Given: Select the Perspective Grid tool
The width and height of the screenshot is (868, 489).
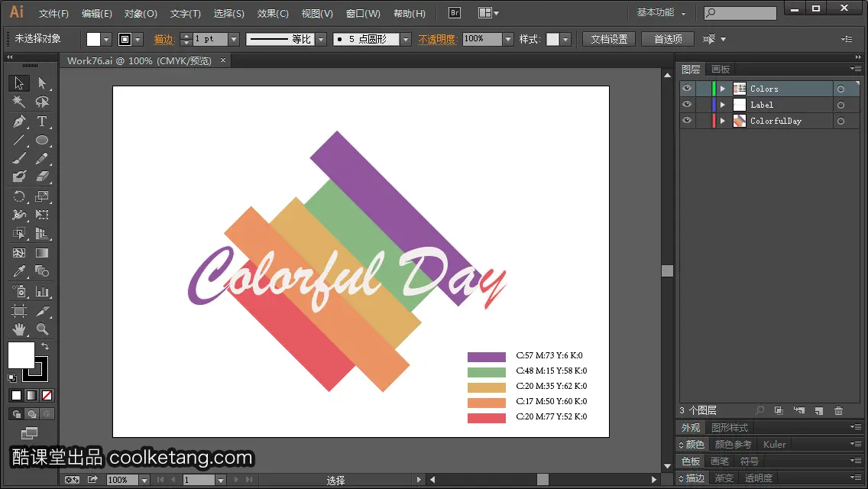Looking at the screenshot, I should [42, 233].
